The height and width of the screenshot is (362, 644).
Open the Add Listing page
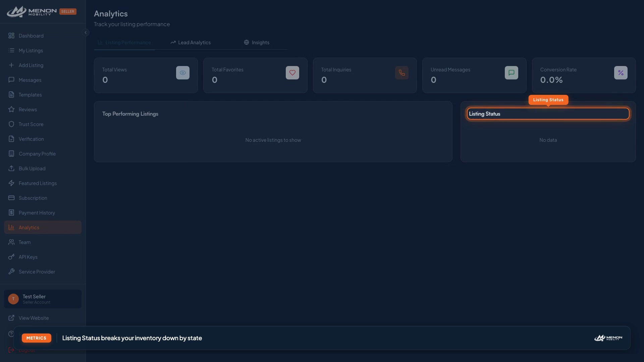(43, 65)
